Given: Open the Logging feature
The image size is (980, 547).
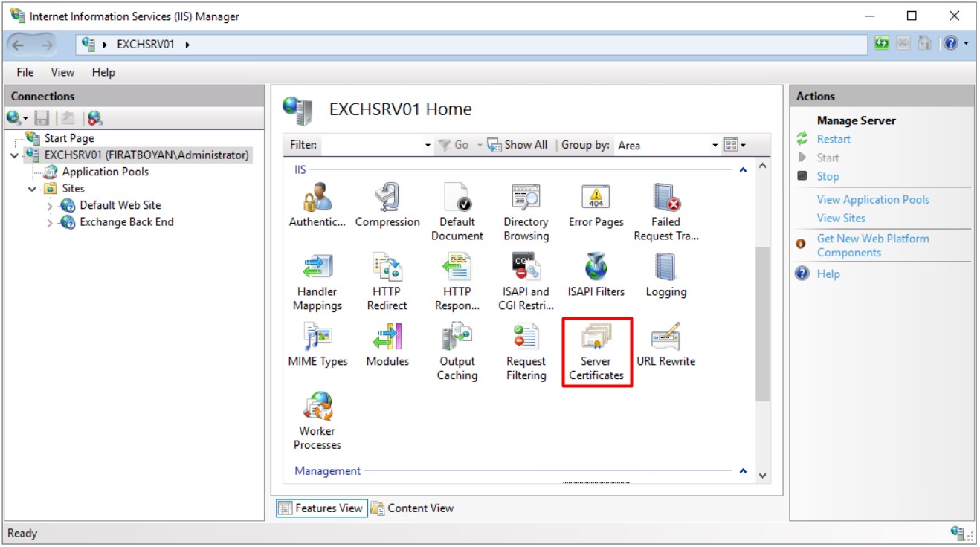Looking at the screenshot, I should click(665, 276).
